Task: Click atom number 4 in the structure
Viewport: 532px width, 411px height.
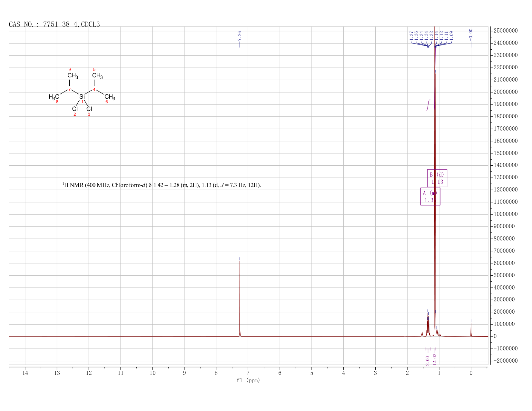Action: [94, 89]
